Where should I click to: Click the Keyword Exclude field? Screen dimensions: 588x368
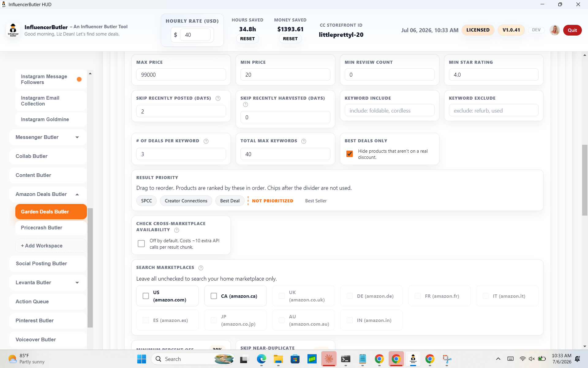point(493,111)
